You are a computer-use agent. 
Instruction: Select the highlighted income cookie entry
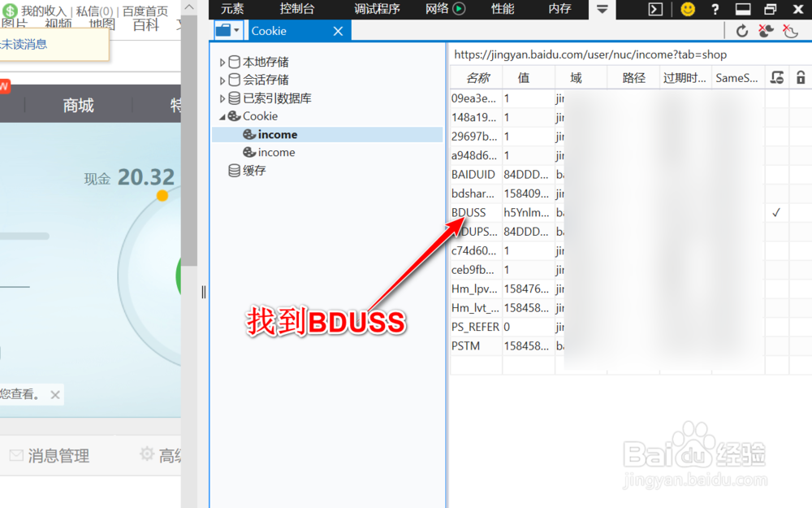point(327,135)
